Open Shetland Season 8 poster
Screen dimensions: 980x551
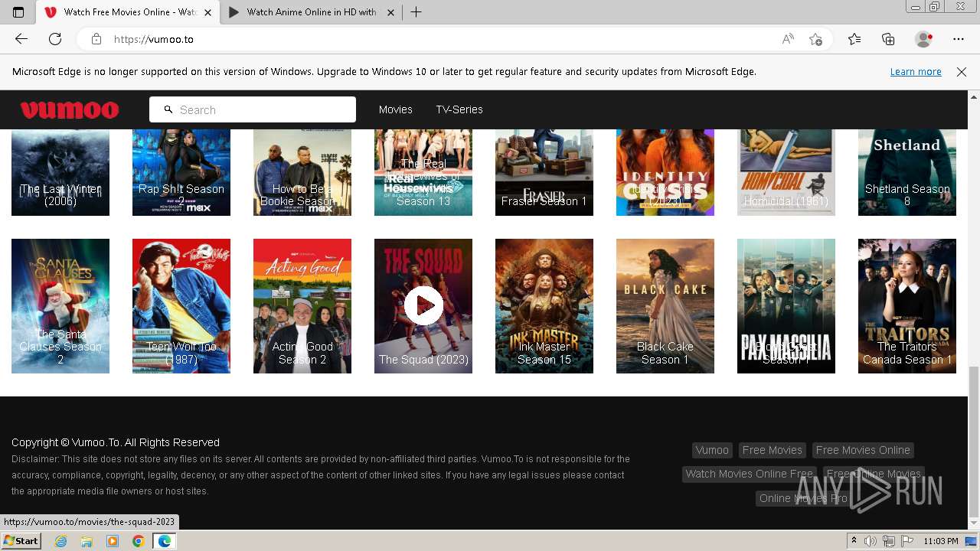(907, 173)
